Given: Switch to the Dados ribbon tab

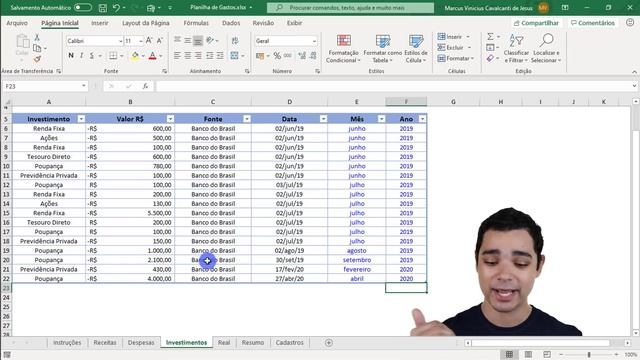Looking at the screenshot, I should [231, 23].
